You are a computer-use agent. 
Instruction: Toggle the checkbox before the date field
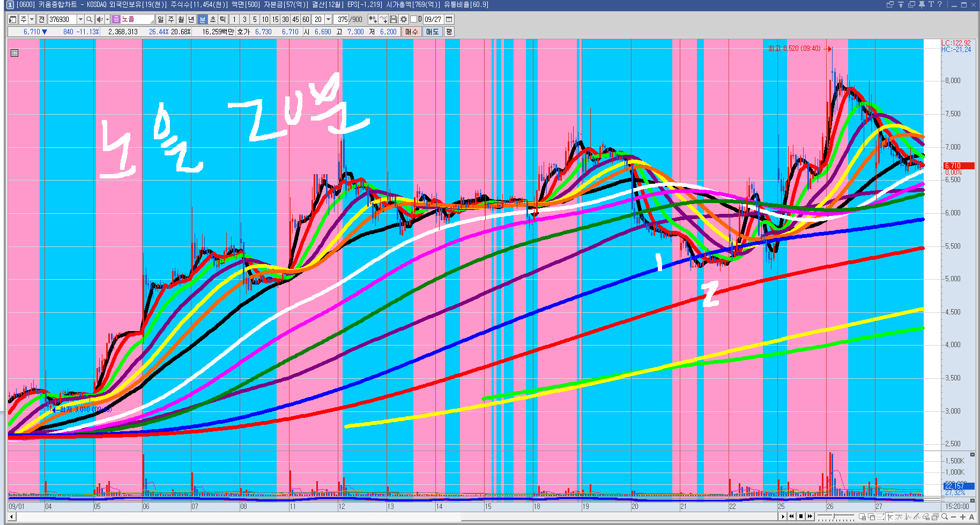tap(413, 19)
